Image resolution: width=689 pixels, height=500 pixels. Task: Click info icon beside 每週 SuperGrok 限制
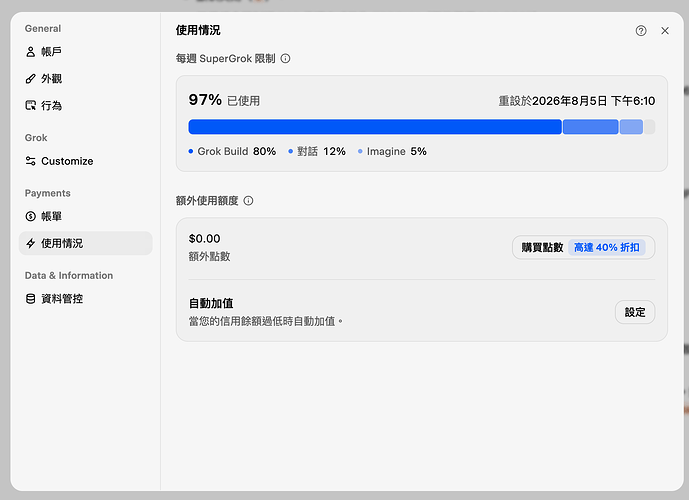[x=285, y=58]
